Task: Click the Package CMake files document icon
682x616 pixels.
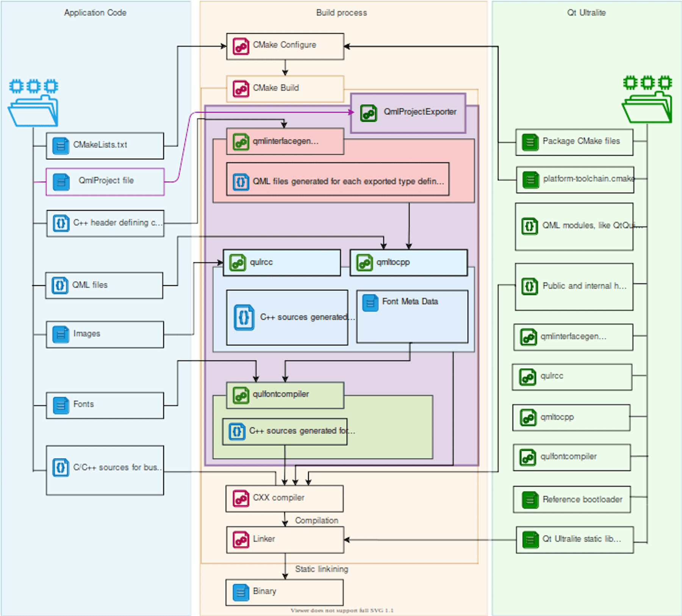Action: tap(530, 143)
